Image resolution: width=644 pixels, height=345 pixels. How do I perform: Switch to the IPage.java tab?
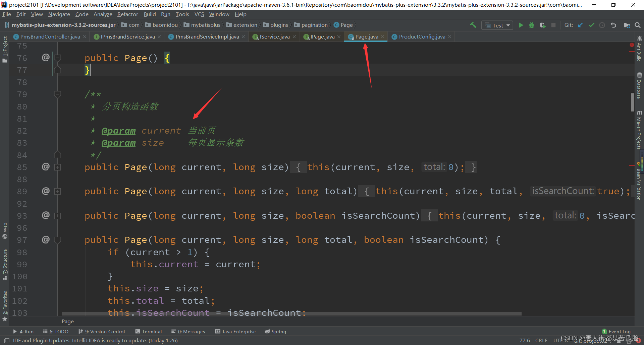tap(322, 37)
